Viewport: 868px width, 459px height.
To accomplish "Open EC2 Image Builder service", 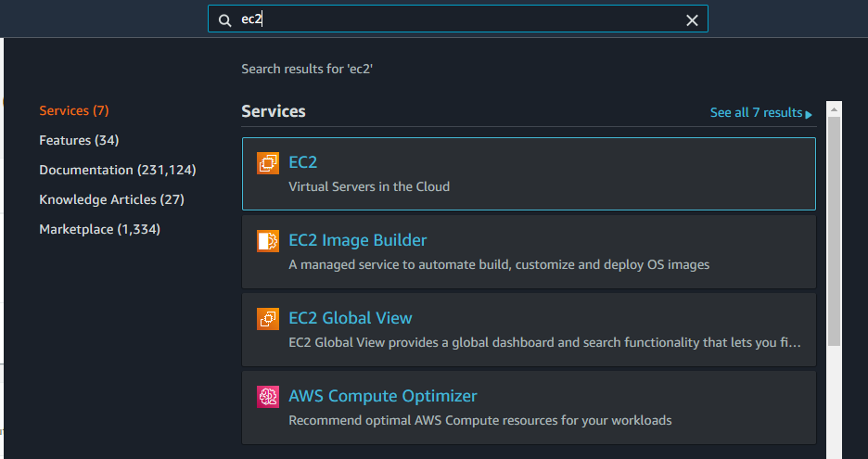I will [358, 240].
